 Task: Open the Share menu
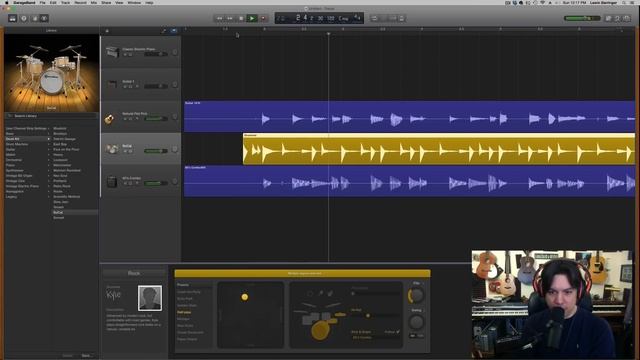coord(106,2)
